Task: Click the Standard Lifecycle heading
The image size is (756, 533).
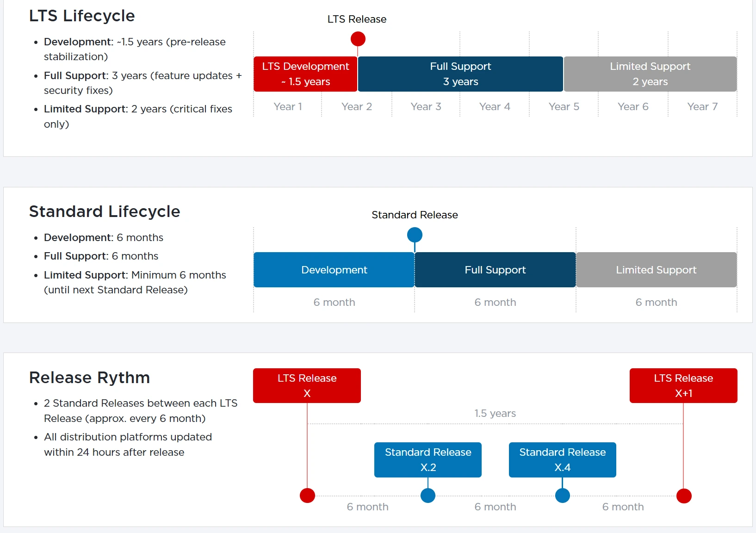Action: tap(105, 211)
